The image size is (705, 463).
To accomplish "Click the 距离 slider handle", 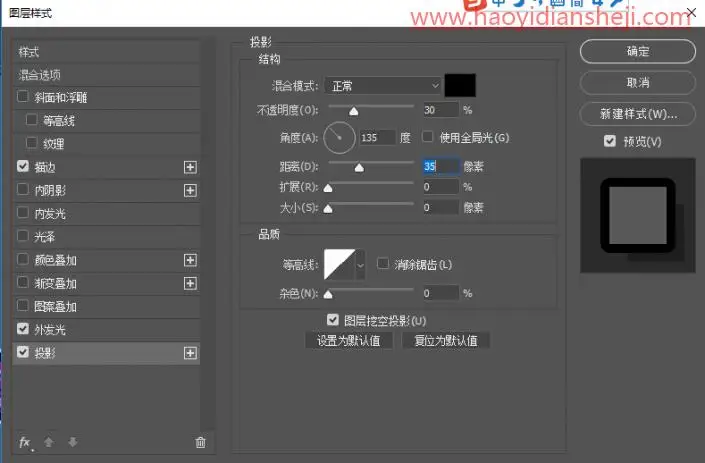I will pyautogui.click(x=359, y=168).
